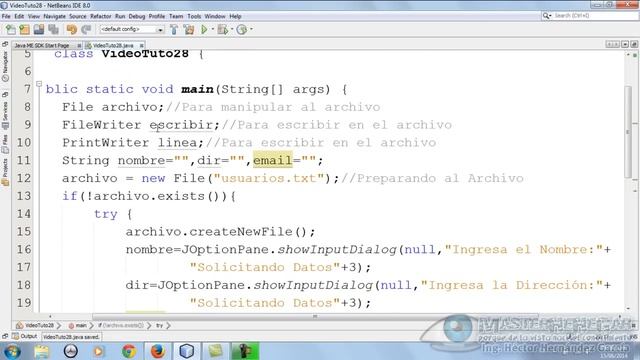Screen dimensions: 640x360
Task: Open the Navigate menu
Action: 54,16
